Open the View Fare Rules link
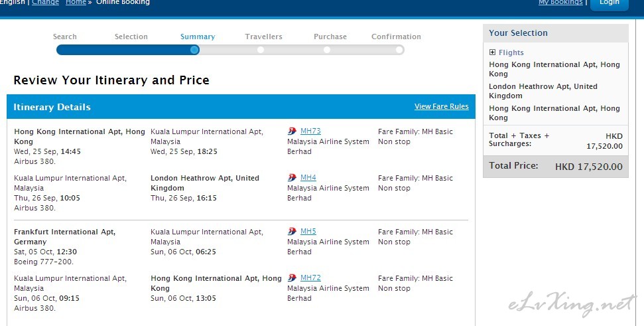The width and height of the screenshot is (644, 326). pos(442,106)
